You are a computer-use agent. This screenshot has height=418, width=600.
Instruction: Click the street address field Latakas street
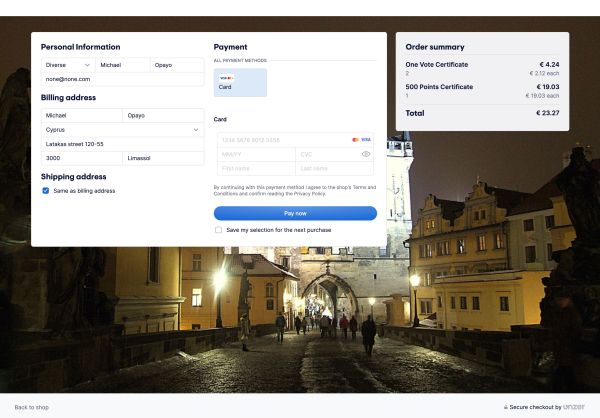click(122, 144)
